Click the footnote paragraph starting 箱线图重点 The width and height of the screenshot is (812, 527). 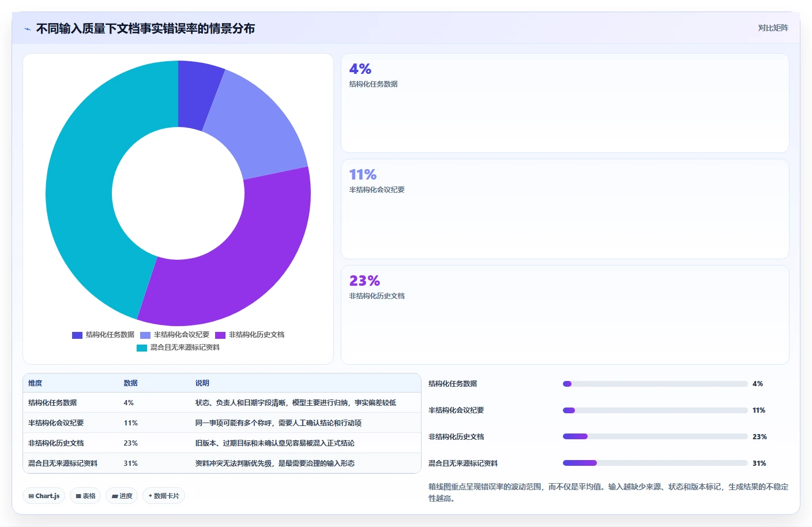[608, 492]
